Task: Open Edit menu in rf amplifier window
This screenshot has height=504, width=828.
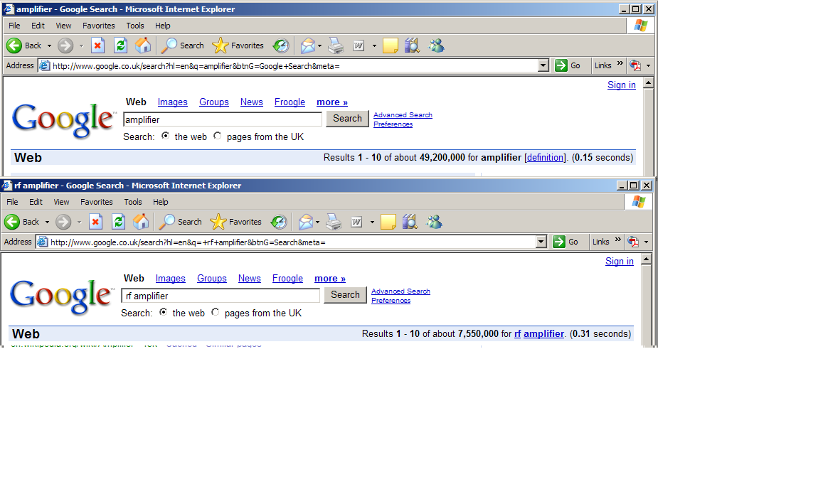Action: tap(36, 202)
